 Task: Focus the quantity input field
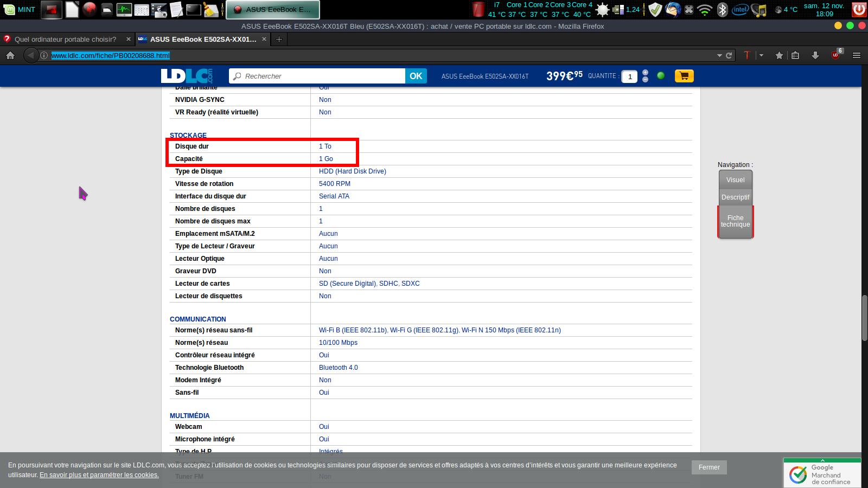click(629, 76)
